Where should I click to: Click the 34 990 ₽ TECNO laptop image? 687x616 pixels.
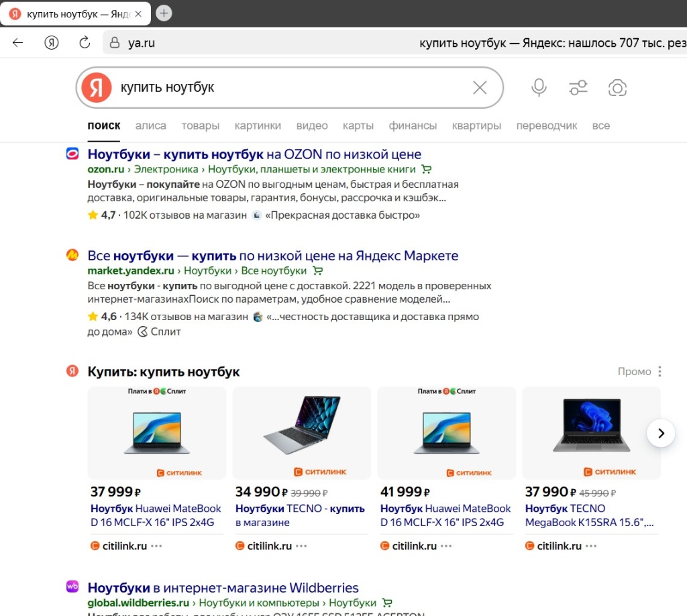pyautogui.click(x=301, y=433)
